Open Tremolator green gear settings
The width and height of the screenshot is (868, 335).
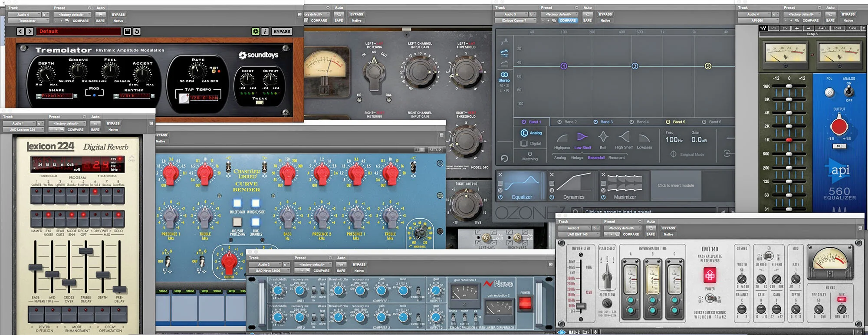(256, 31)
